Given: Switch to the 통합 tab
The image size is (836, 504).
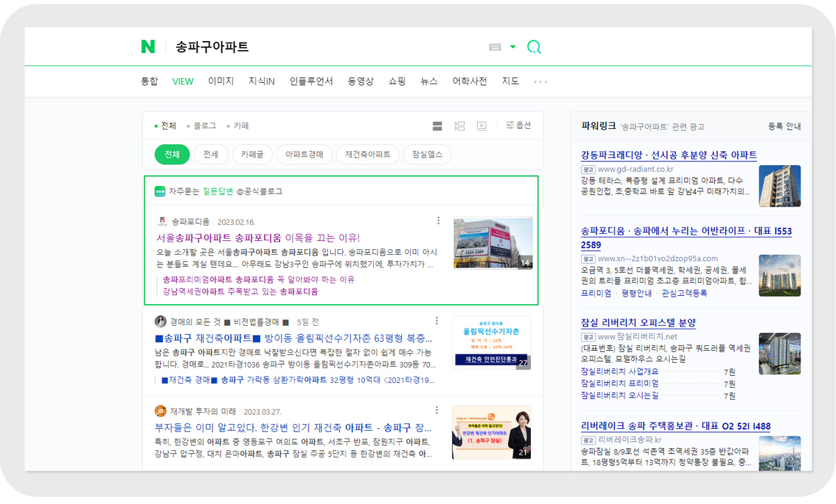Looking at the screenshot, I should pos(150,81).
